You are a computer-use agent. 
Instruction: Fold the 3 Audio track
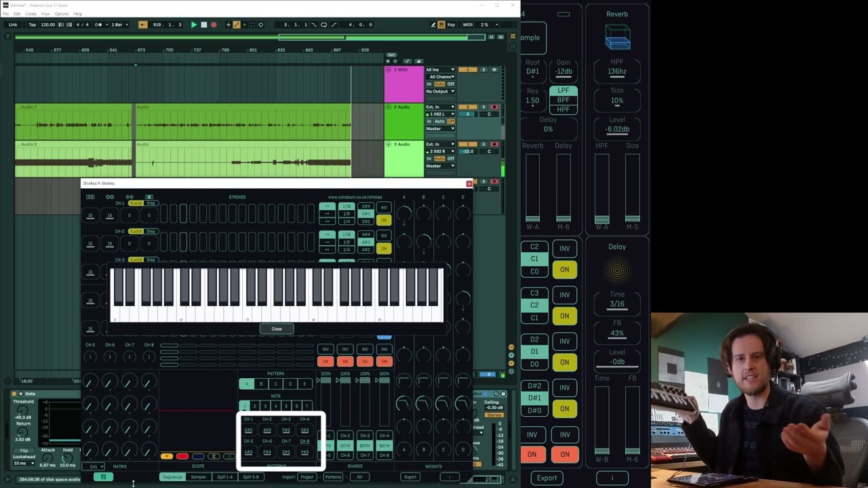pyautogui.click(x=389, y=144)
